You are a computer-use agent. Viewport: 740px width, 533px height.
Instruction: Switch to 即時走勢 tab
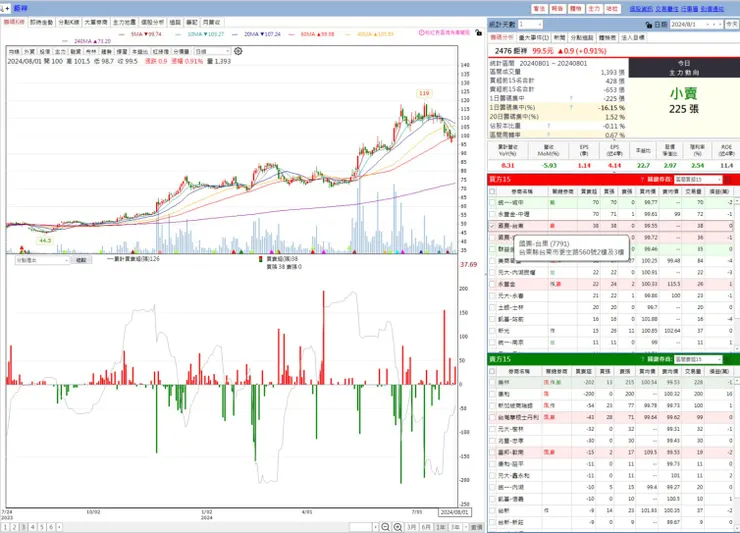(x=42, y=22)
